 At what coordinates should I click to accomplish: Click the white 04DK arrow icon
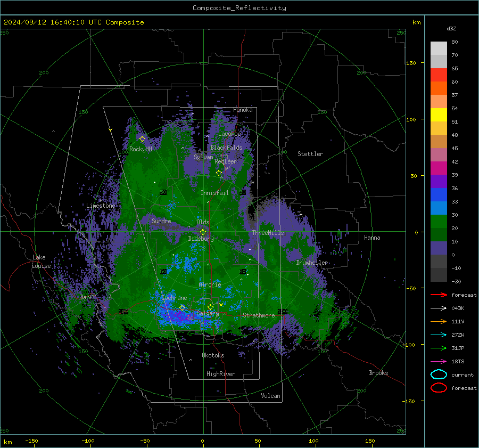(x=439, y=308)
